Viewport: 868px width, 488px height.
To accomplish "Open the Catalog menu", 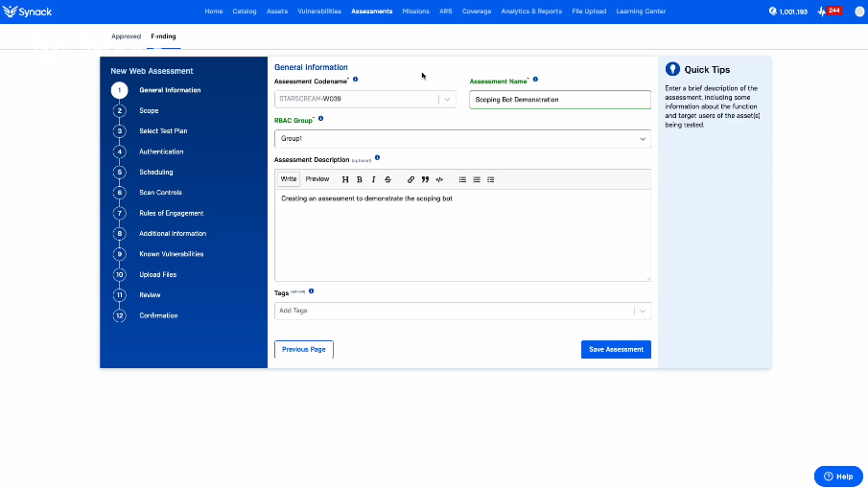I will click(245, 12).
